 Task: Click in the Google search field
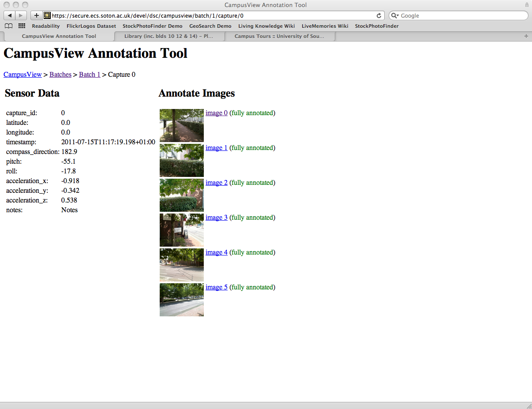(x=461, y=15)
